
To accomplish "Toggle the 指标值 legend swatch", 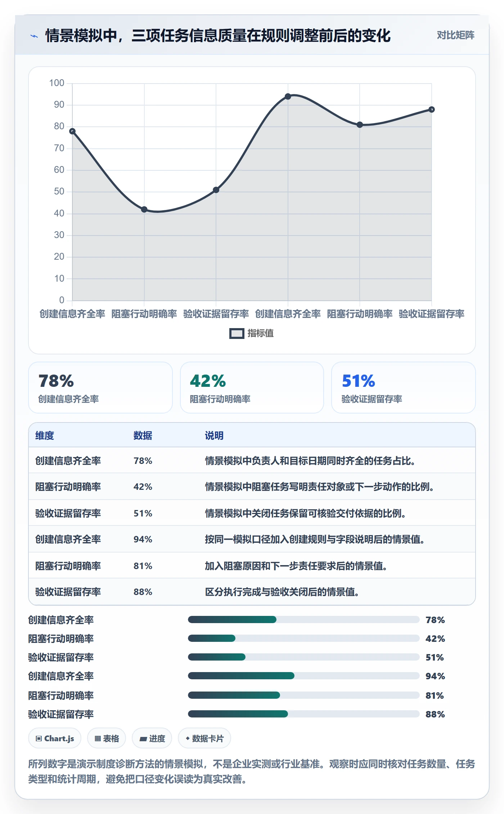I will coord(237,334).
